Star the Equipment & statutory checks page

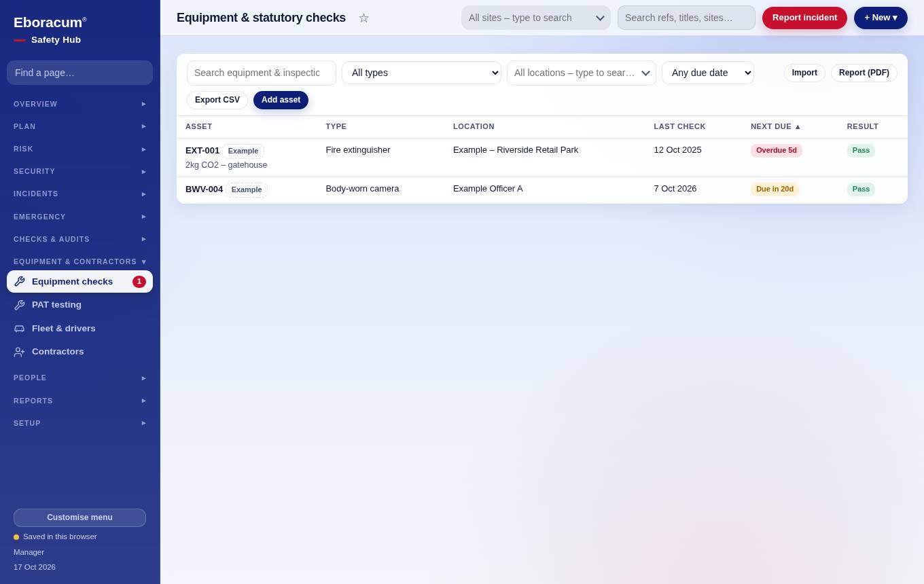click(x=363, y=18)
